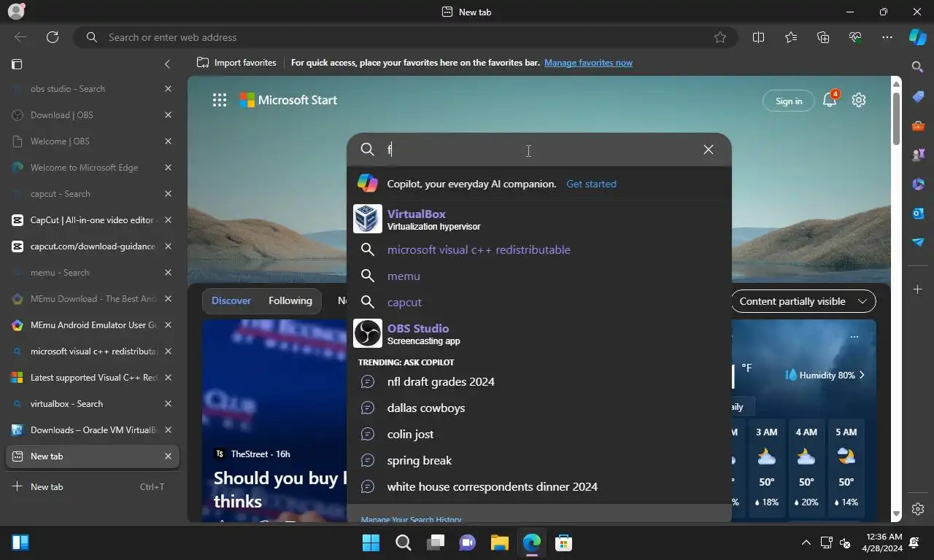
Task: Open Outlook sidebar icon
Action: [x=918, y=213]
